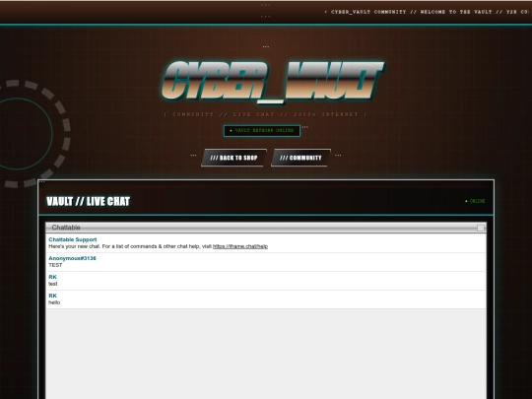
Task: Click the scrolling CYBER_VAULT COMMUNITY ticker text
Action: coord(428,12)
